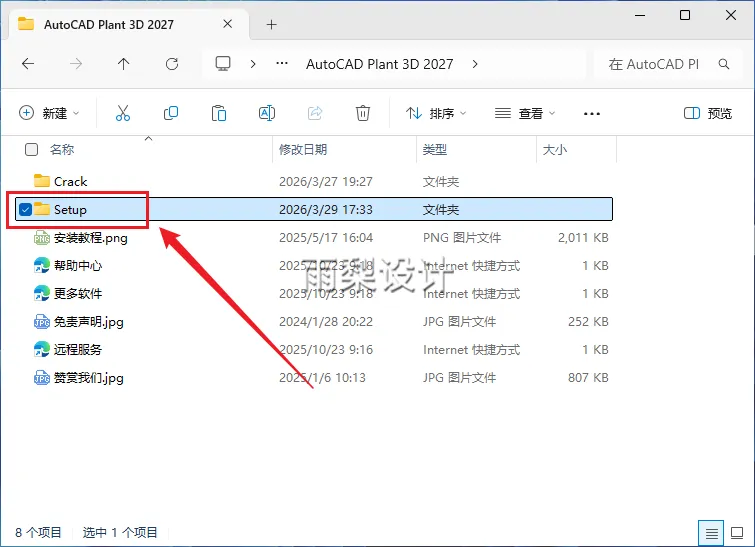
Task: Close the AutoCAD Plant 3D 2027 tab
Action: point(228,24)
